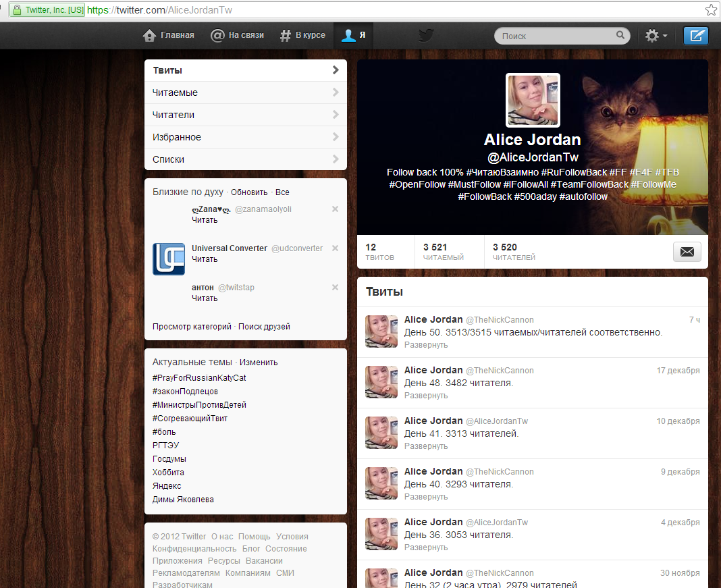Dismiss the Zana suggestion
The image size is (721, 588).
coord(336,209)
